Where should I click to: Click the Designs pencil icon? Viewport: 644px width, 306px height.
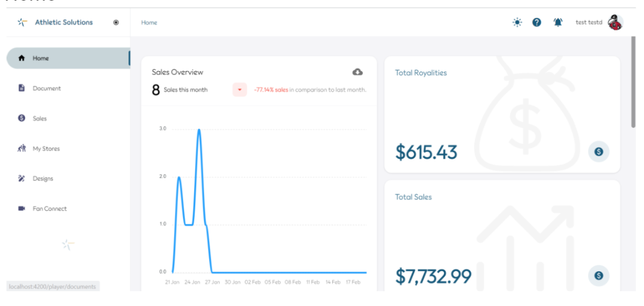click(22, 178)
